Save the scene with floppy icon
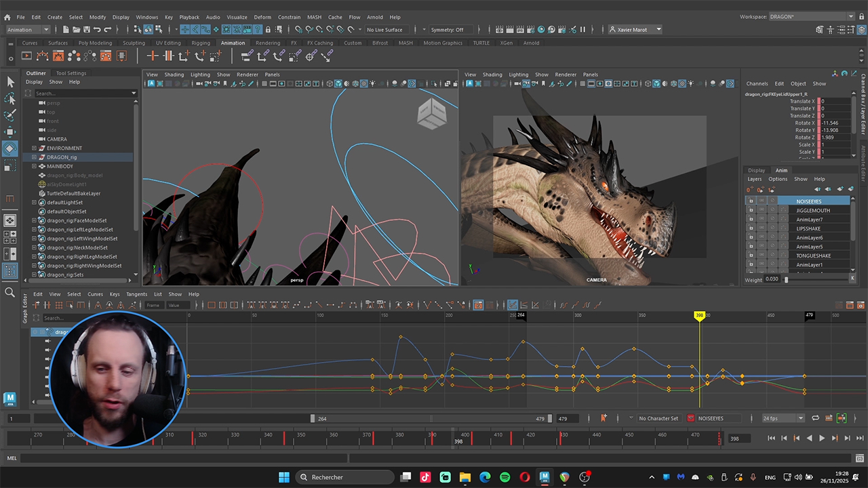The height and width of the screenshot is (488, 868). tap(87, 29)
